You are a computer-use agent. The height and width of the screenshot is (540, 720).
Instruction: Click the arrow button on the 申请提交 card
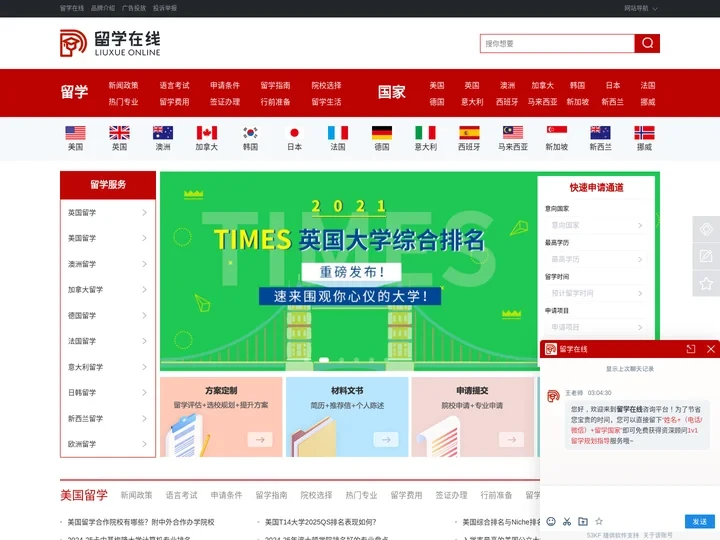512,439
